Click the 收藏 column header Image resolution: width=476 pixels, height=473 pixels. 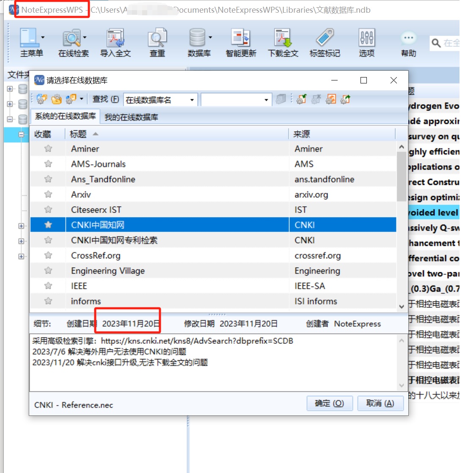47,134
